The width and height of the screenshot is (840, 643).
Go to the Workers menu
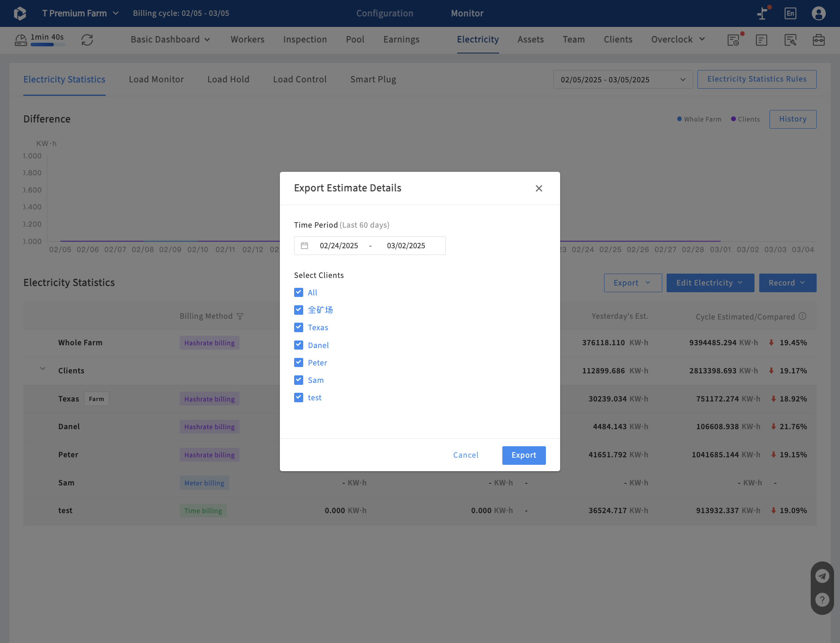coord(247,40)
